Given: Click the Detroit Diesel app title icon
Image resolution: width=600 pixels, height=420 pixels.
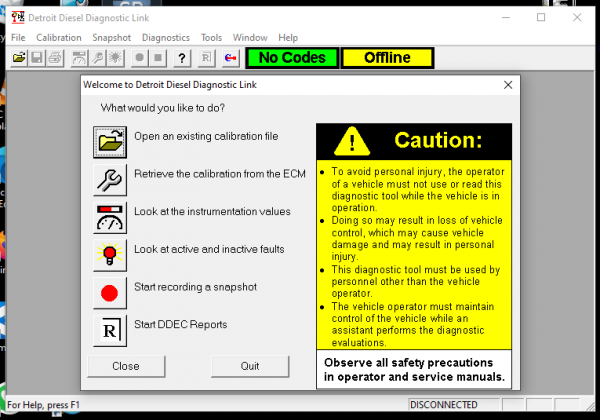Looking at the screenshot, I should pos(18,18).
